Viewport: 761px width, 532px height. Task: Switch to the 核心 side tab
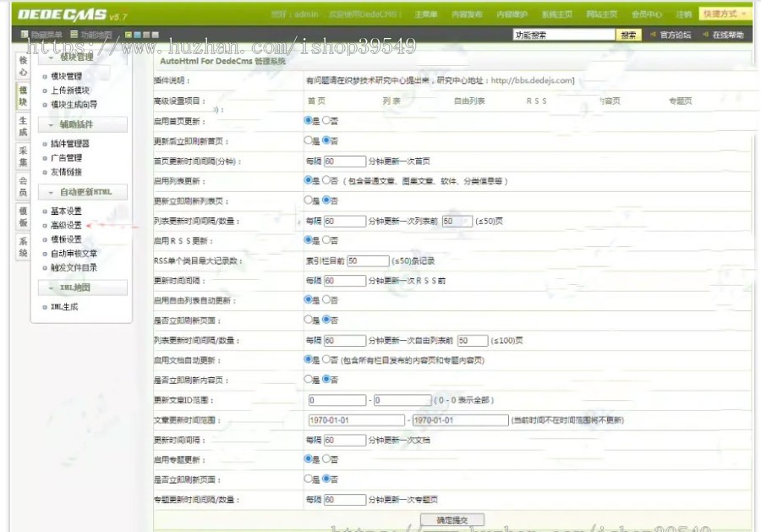tap(23, 66)
